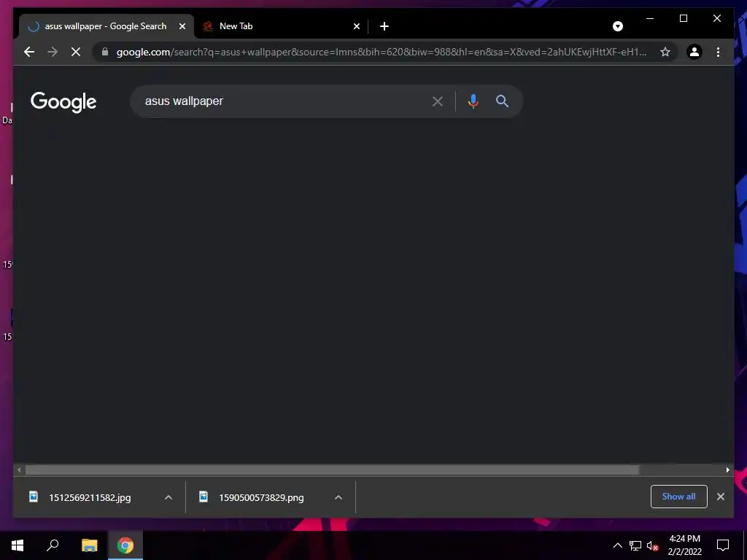
Task: Click the muted volume tray icon
Action: click(x=652, y=545)
